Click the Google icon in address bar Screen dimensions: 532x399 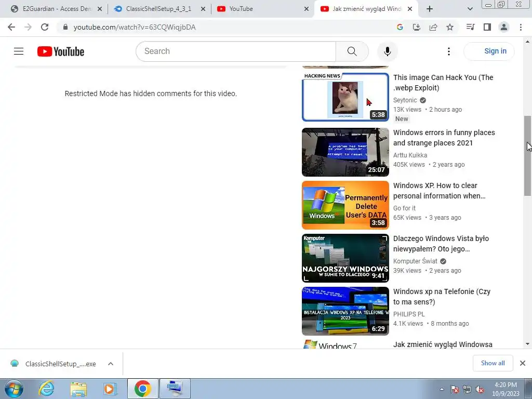400,27
